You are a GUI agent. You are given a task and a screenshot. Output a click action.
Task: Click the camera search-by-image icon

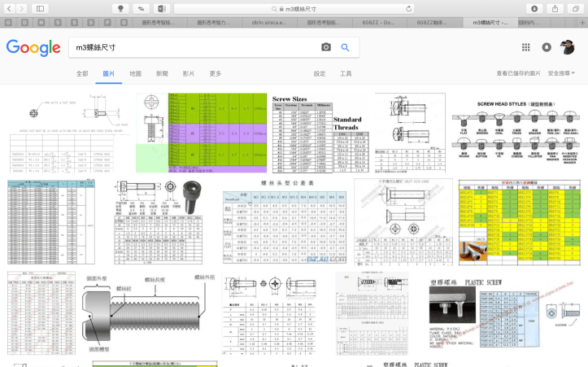pos(326,48)
